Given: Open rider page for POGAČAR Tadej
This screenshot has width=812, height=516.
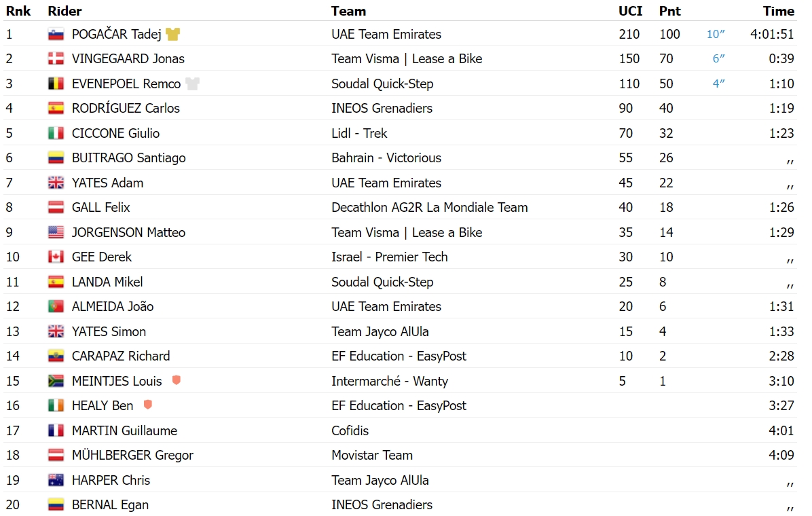Looking at the screenshot, I should [x=117, y=34].
